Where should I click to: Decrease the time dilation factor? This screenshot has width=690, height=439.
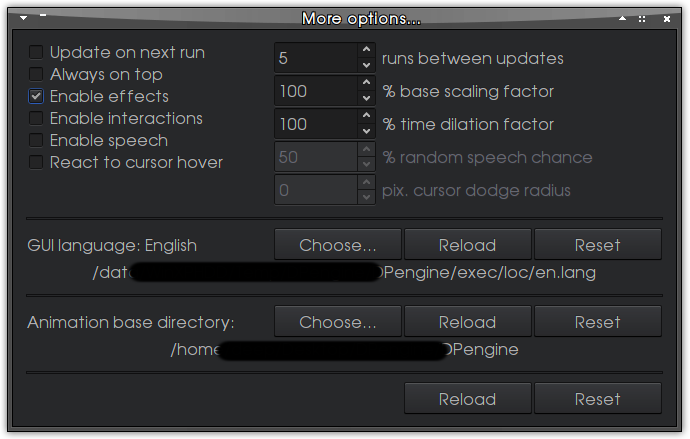tap(366, 133)
